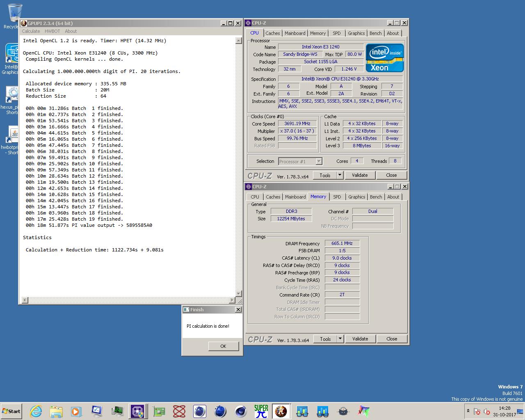The image size is (525, 420).
Task: Click the monitor-with-checkmark taskbar icon
Action: [97, 411]
